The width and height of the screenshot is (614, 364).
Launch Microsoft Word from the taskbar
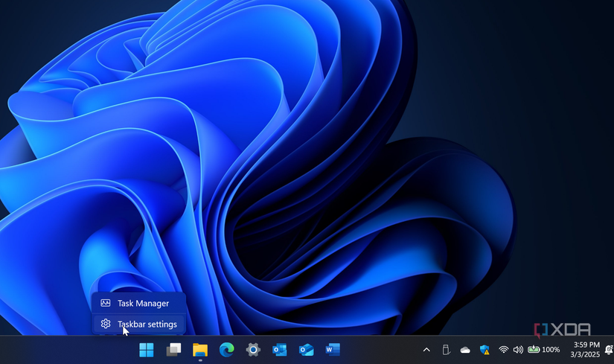point(332,350)
